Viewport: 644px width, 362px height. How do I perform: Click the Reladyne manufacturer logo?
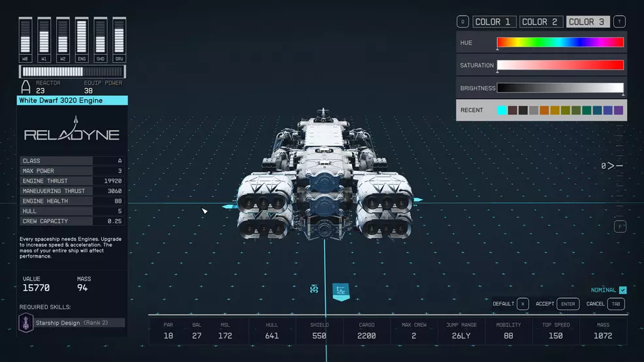72,129
